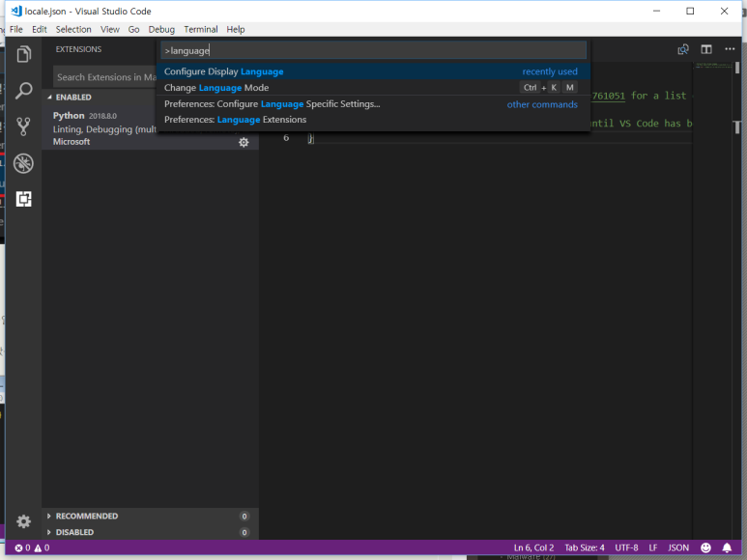Screen dimensions: 747x560
Task: Click the Python extension gear icon
Action: (x=244, y=142)
